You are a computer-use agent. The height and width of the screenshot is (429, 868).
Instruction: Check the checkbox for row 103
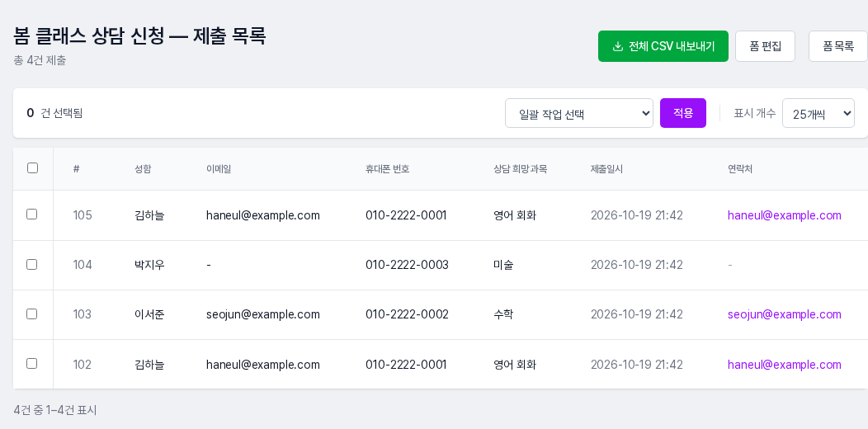point(32,313)
